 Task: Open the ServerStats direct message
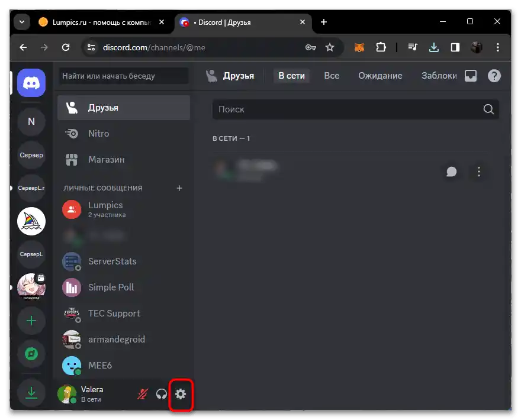pyautogui.click(x=124, y=261)
